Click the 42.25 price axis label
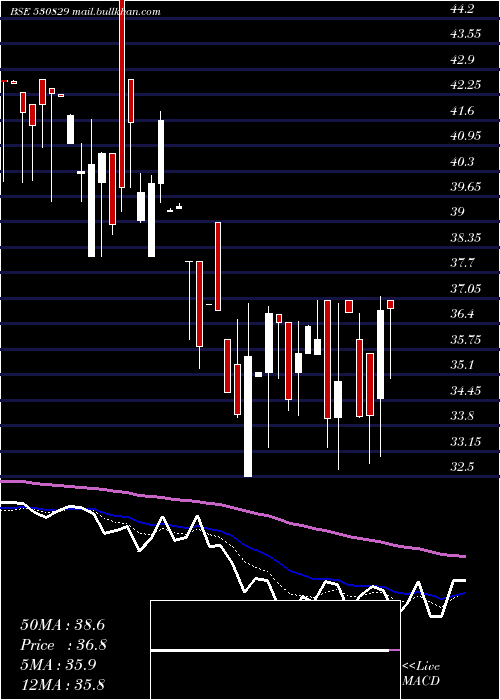 click(466, 85)
